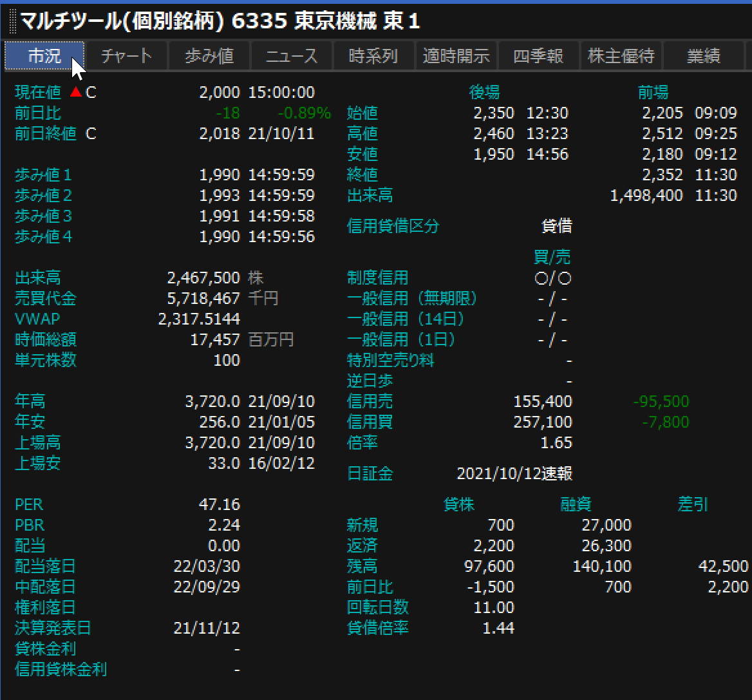Viewport: 752px width, 700px height.
Task: Click the 時価総額 value 17,457
Action: point(215,339)
